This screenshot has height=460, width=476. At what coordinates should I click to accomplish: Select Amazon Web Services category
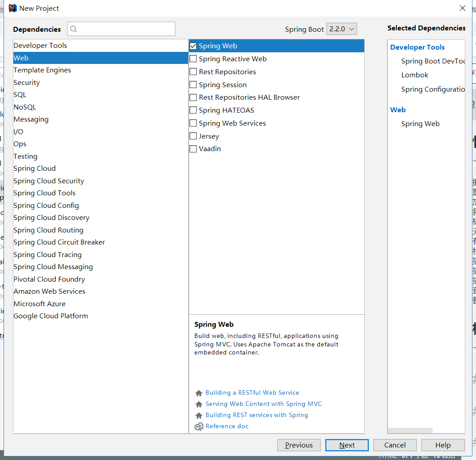101,291
